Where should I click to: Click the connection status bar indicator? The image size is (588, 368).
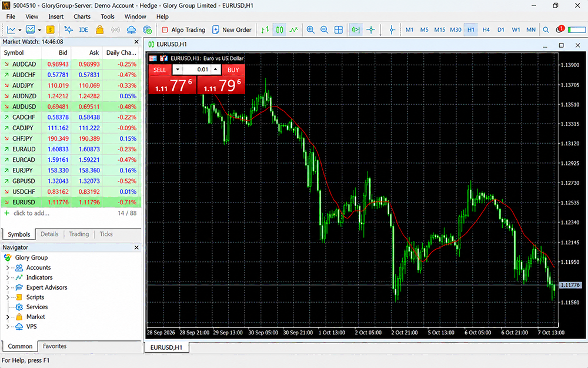577,29
